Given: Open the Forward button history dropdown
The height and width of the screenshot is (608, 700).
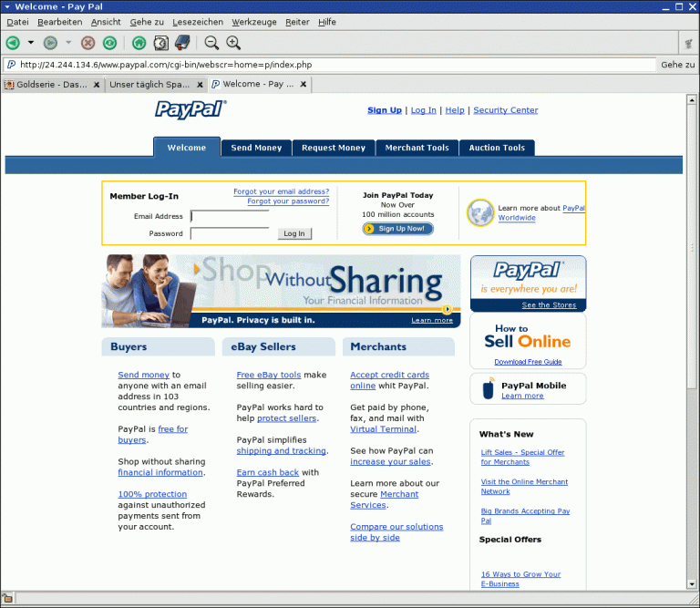Looking at the screenshot, I should coord(68,43).
